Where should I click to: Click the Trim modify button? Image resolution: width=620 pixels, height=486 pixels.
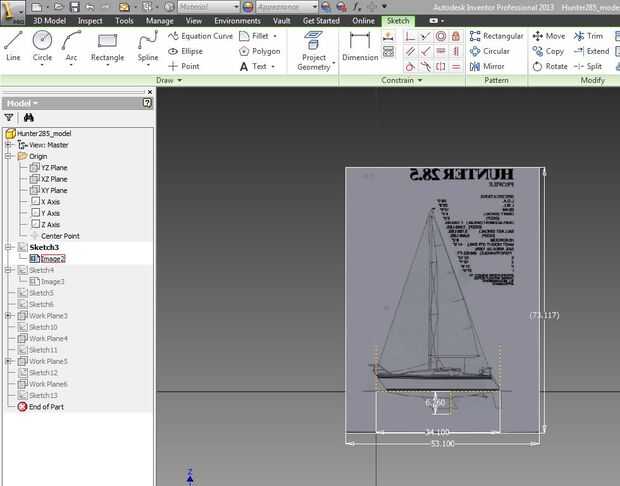(588, 36)
